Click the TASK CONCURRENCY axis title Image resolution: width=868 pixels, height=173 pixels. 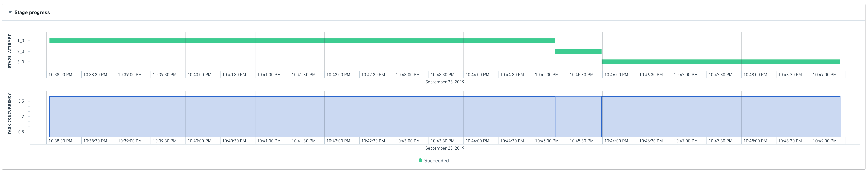click(x=9, y=114)
